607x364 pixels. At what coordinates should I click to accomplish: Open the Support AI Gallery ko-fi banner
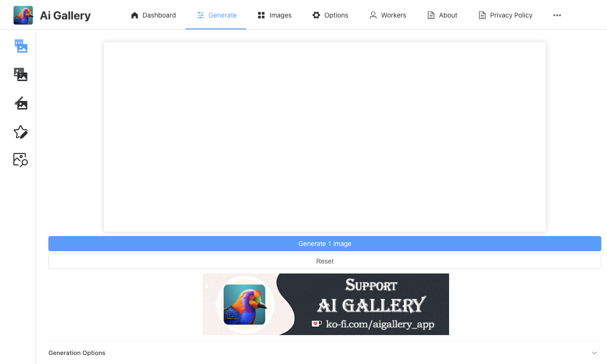click(x=326, y=304)
